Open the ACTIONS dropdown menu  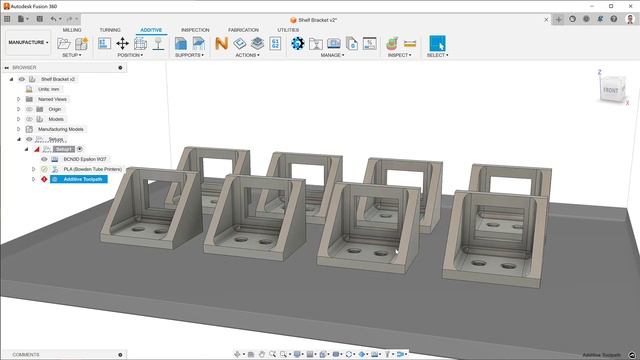[247, 55]
